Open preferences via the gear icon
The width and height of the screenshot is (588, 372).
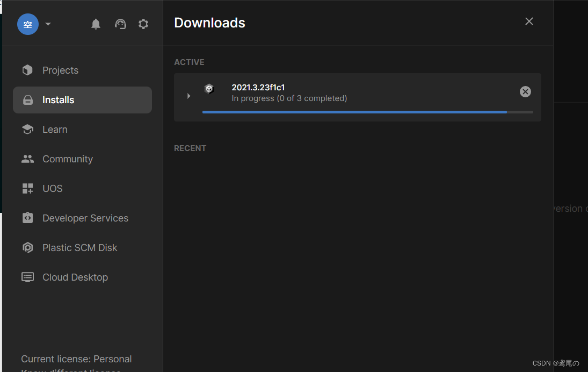[143, 24]
